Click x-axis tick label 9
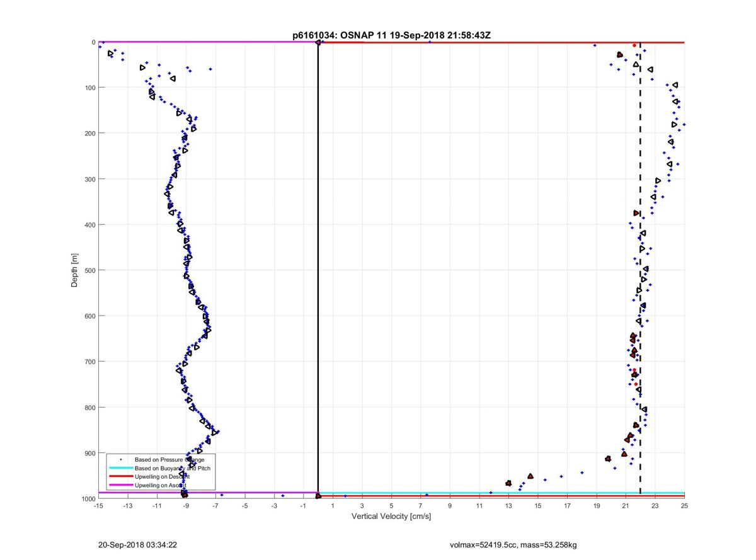The width and height of the screenshot is (756, 560). (x=450, y=506)
